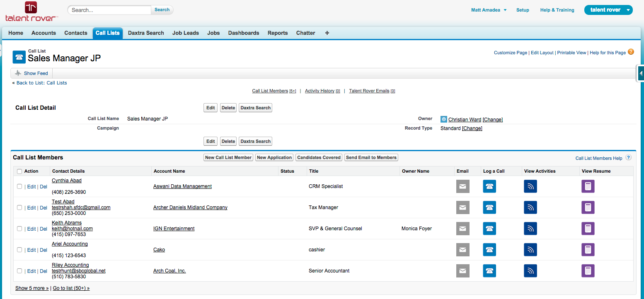644x299 pixels.
Task: Mark the Ariel Accounting row checkbox
Action: coord(19,250)
